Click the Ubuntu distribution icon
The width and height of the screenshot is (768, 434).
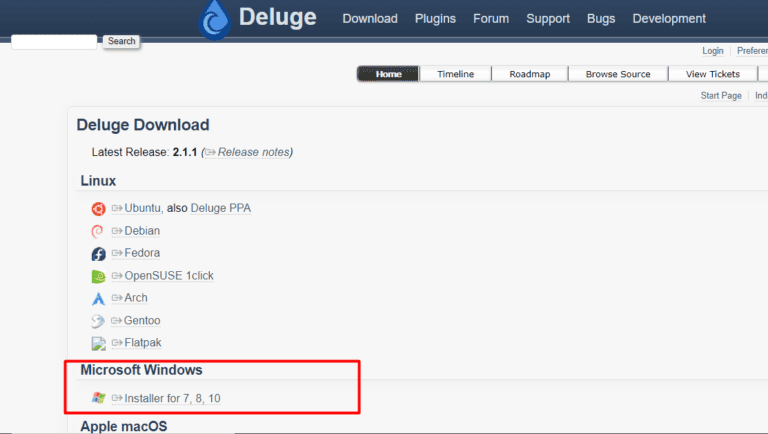(x=98, y=209)
